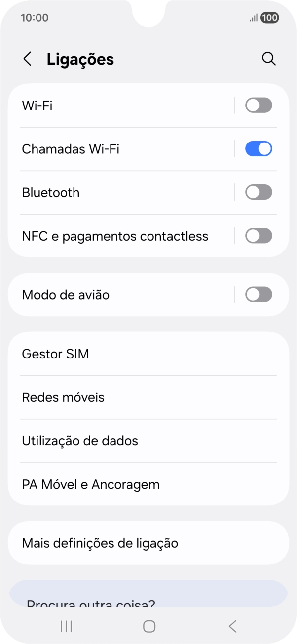The width and height of the screenshot is (297, 644).
Task: Enable NFC e pagamentos contactless
Action: [258, 235]
